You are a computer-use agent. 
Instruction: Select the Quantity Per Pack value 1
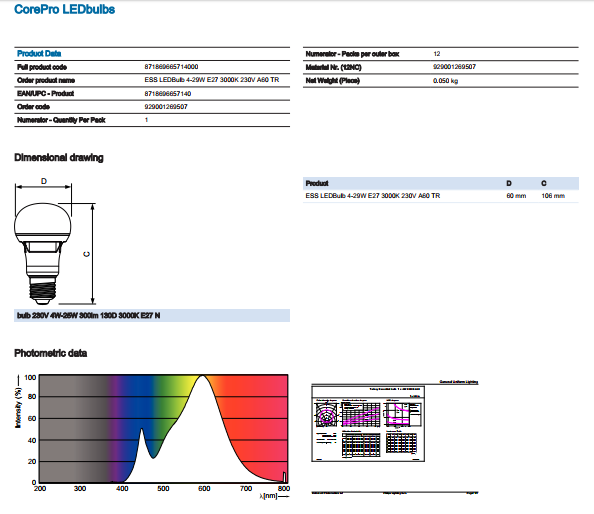[146, 120]
